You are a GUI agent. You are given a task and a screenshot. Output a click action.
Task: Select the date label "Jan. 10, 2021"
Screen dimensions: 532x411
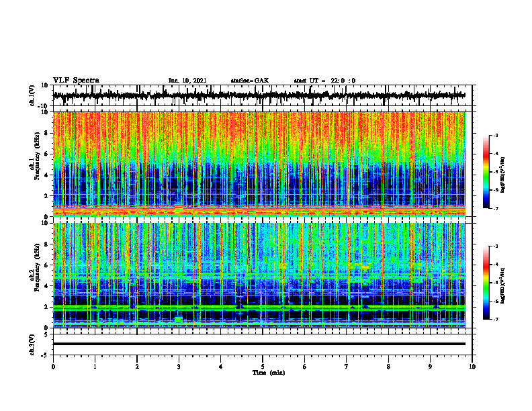click(x=187, y=81)
